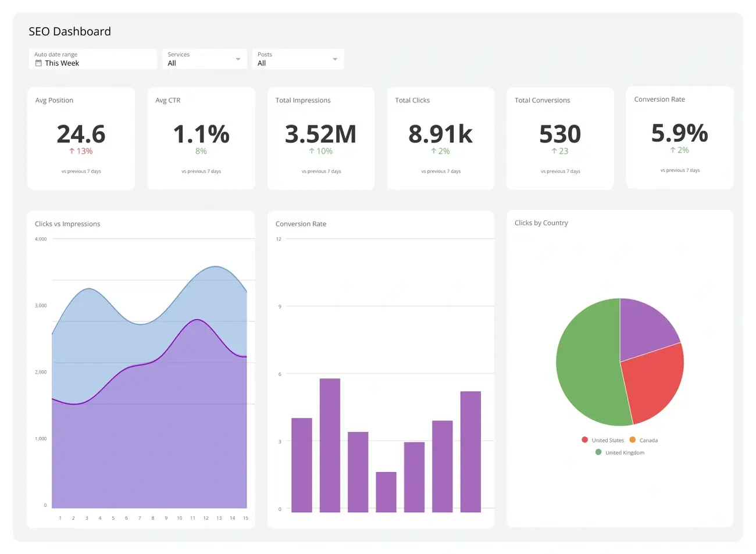Click the green United Kingdom legend dot
This screenshot has width=756, height=554.
click(598, 452)
